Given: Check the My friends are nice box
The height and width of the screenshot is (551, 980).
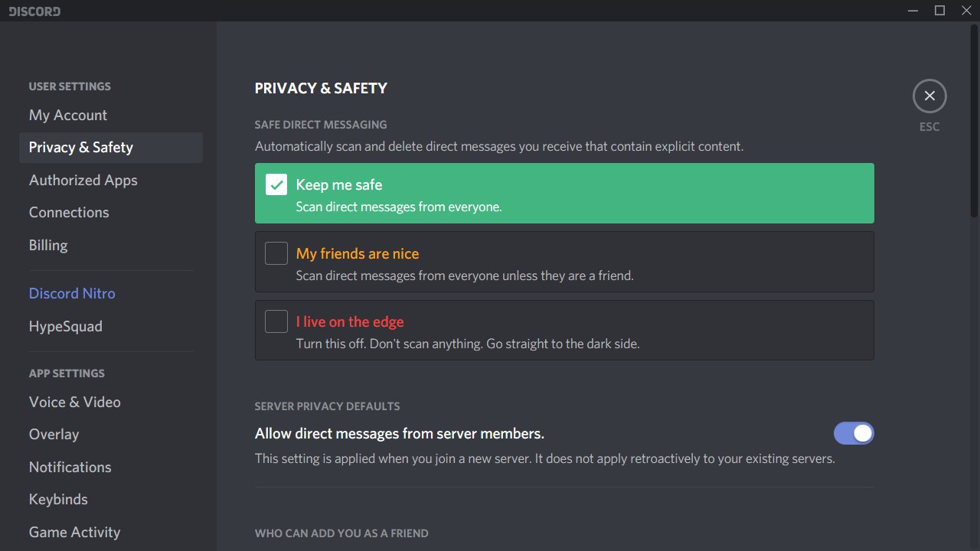Looking at the screenshot, I should pos(276,253).
